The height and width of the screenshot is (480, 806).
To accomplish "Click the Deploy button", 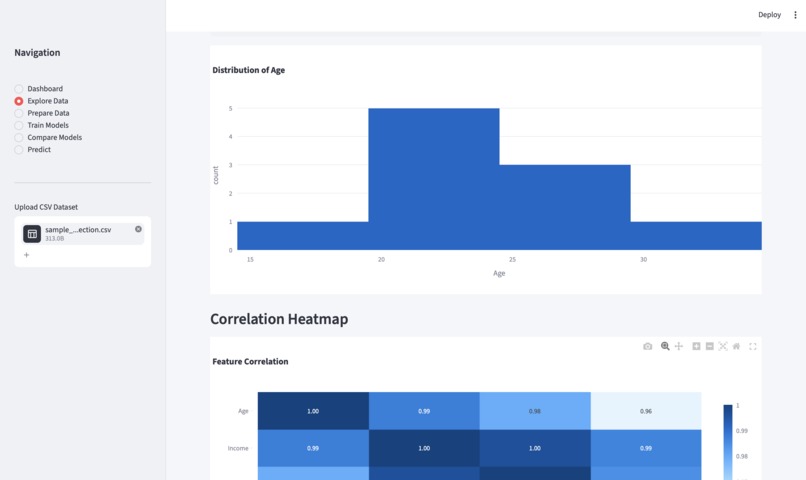I will (x=770, y=15).
